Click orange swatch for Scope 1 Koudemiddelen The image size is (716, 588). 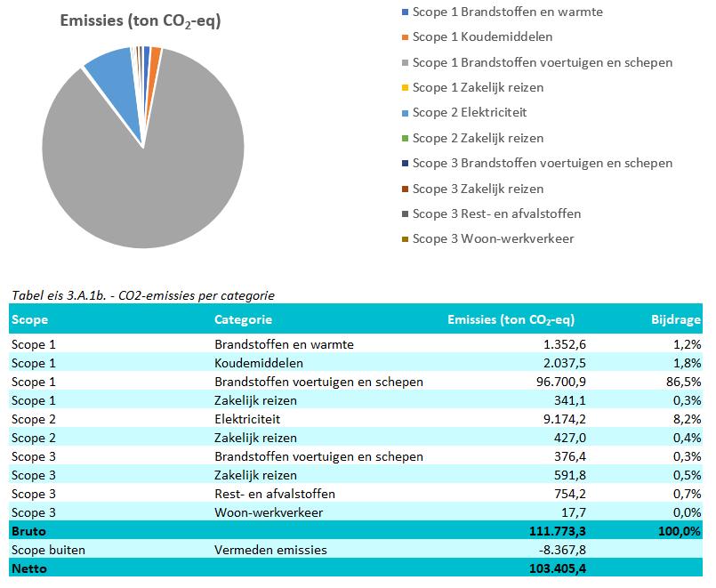point(405,37)
